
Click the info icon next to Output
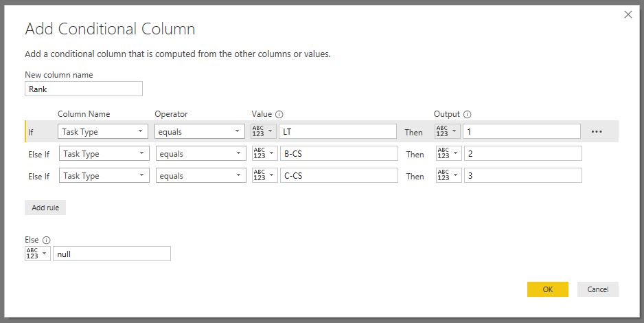tap(467, 115)
